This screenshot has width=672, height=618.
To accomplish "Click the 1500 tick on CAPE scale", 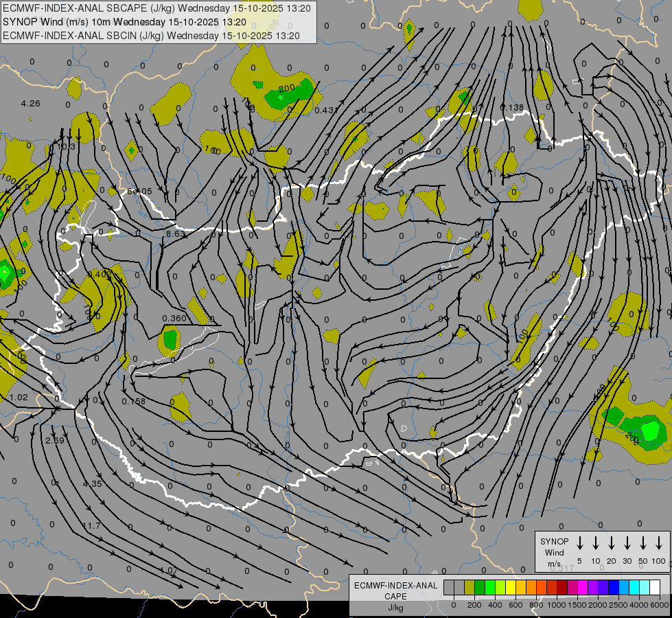I will coord(577,605).
